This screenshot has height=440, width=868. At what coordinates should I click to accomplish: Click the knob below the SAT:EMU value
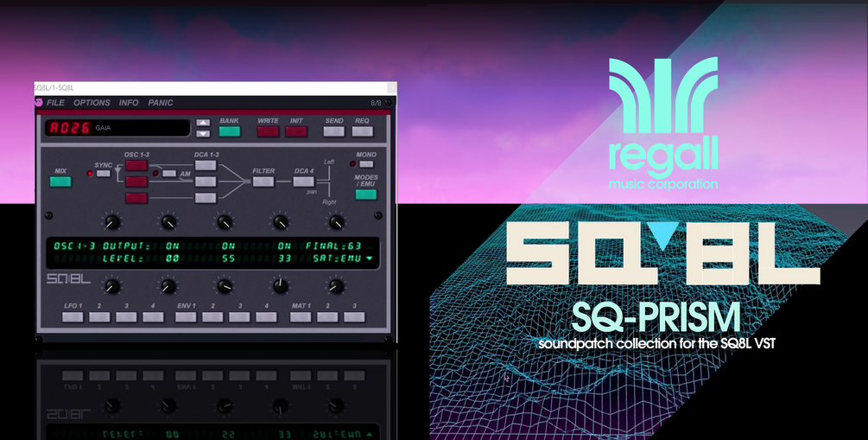(x=337, y=286)
